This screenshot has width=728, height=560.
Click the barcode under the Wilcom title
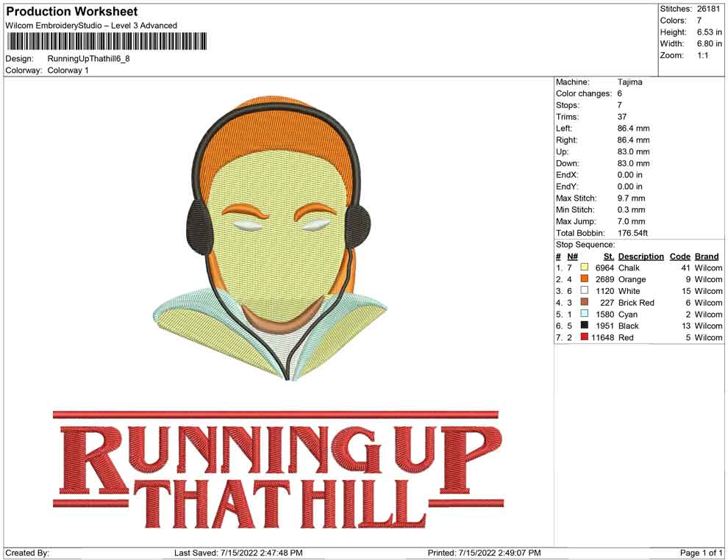tap(107, 41)
